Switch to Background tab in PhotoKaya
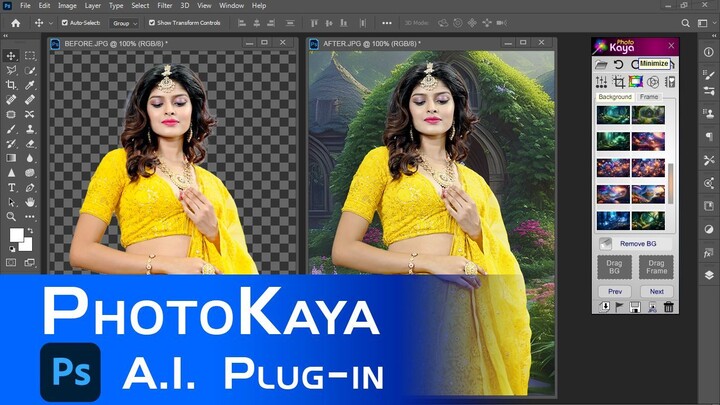 coord(615,97)
